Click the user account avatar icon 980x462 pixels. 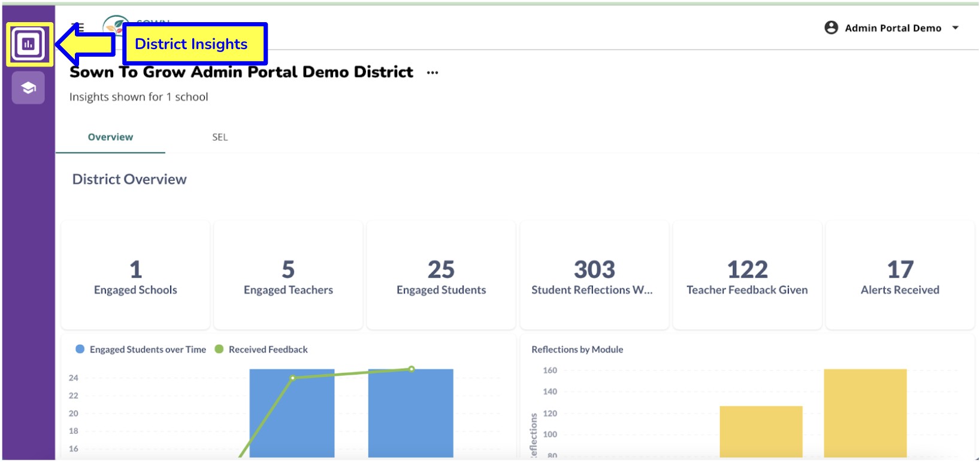pos(831,28)
